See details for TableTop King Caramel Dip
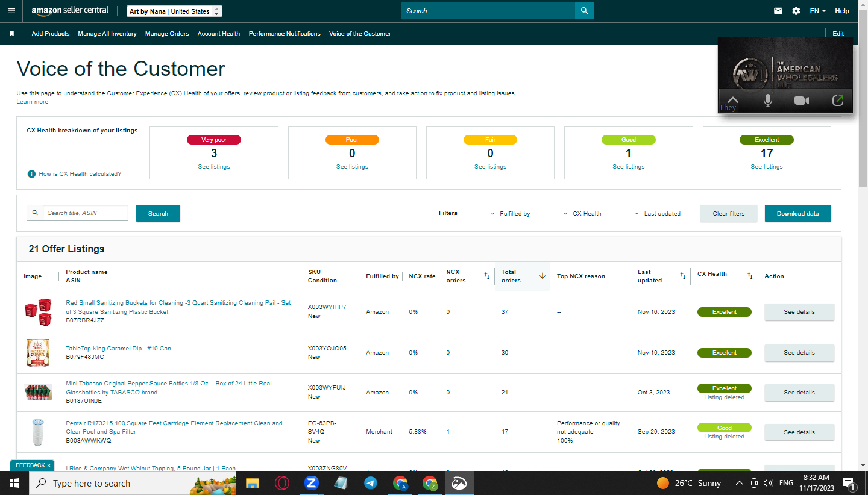Image resolution: width=868 pixels, height=495 pixels. point(799,353)
